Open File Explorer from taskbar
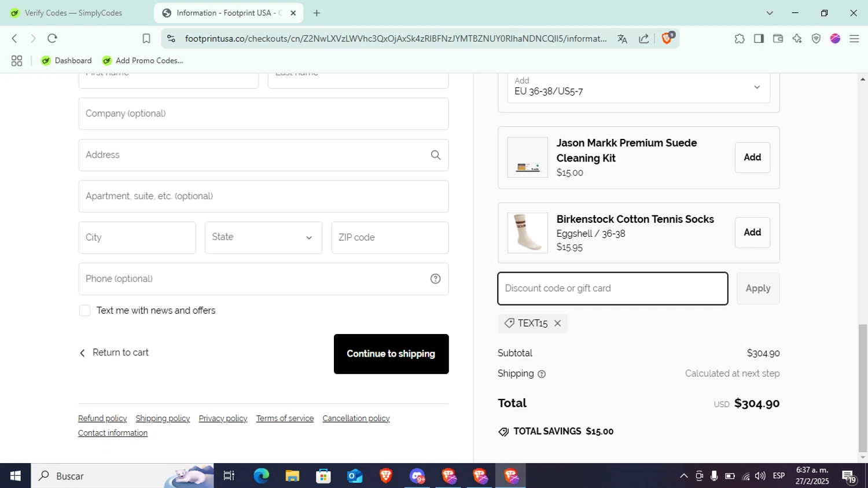This screenshot has height=488, width=868. pyautogui.click(x=292, y=476)
